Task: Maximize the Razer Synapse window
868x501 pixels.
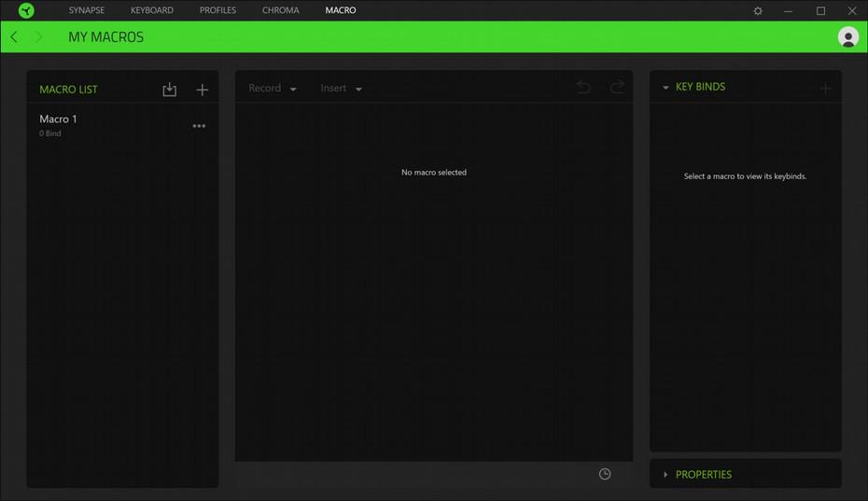Action: pos(820,10)
